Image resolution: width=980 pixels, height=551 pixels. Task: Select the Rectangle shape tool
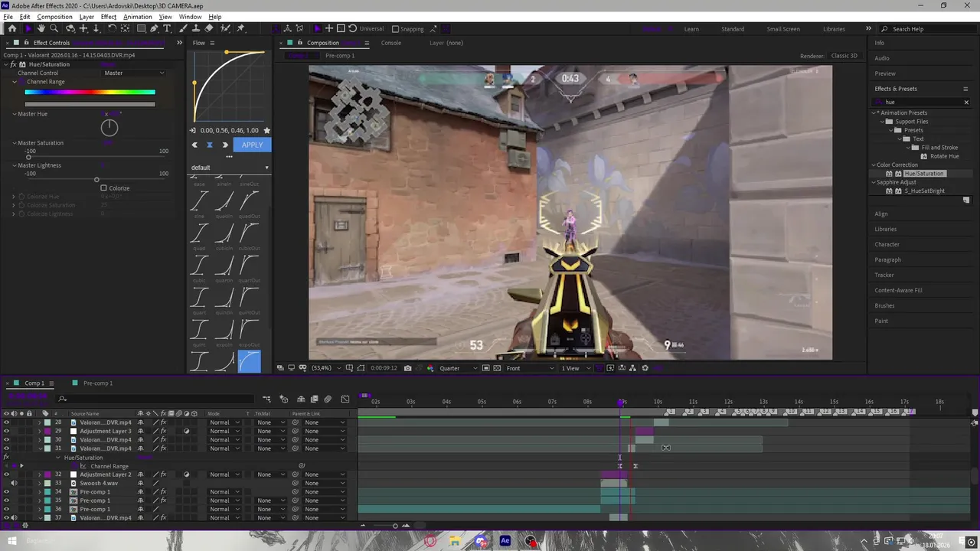pyautogui.click(x=141, y=29)
